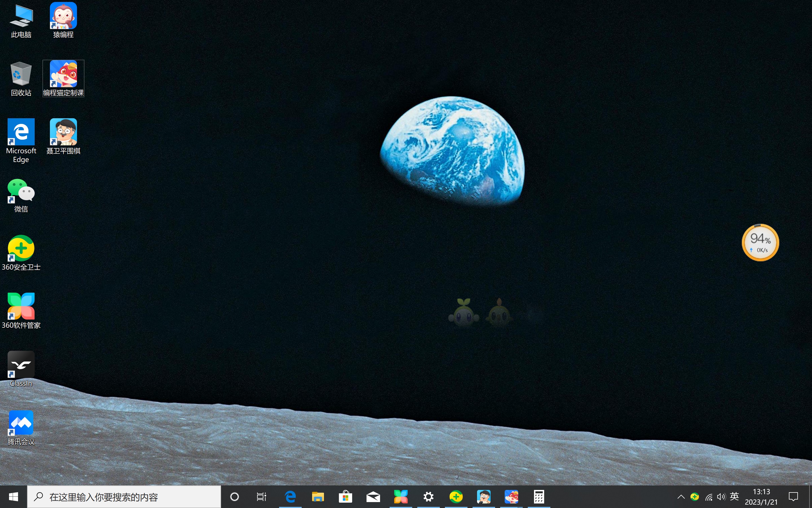This screenshot has height=508, width=812.
Task: Open File Explorer from the taskbar
Action: pos(318,497)
